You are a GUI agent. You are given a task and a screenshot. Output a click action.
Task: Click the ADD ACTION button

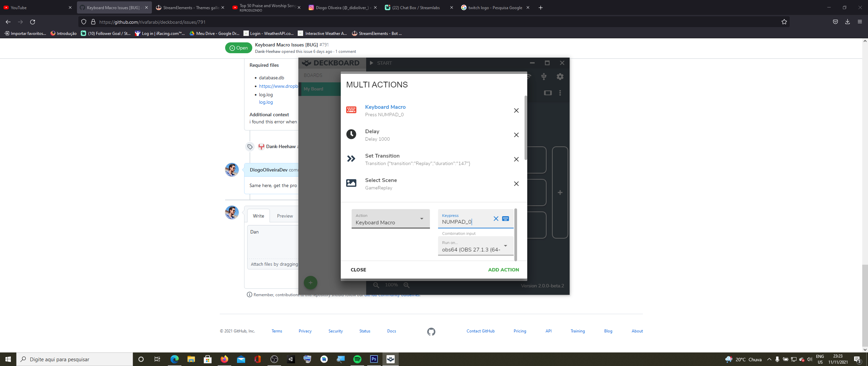pyautogui.click(x=504, y=270)
